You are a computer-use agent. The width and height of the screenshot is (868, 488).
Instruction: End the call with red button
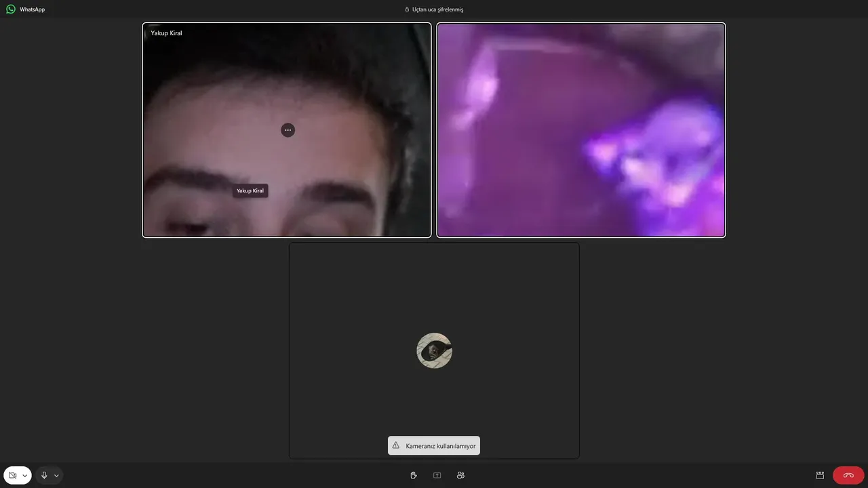[x=848, y=475]
